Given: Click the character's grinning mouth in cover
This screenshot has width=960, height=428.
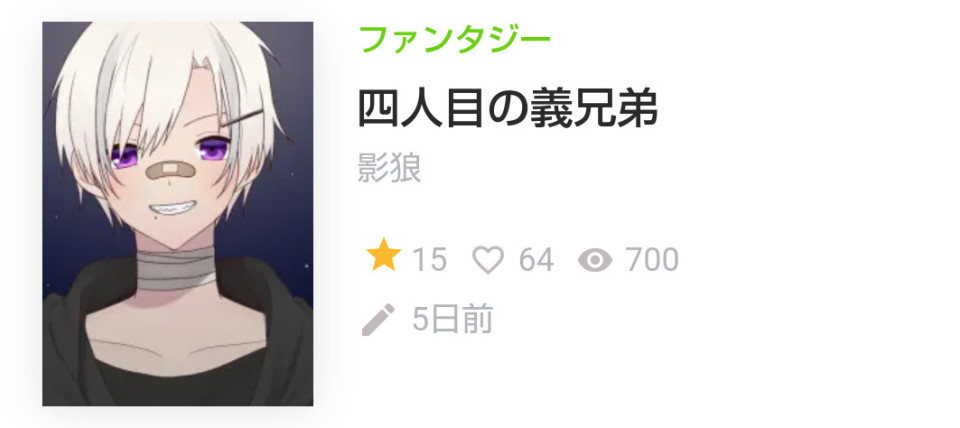Looking at the screenshot, I should pos(173,209).
